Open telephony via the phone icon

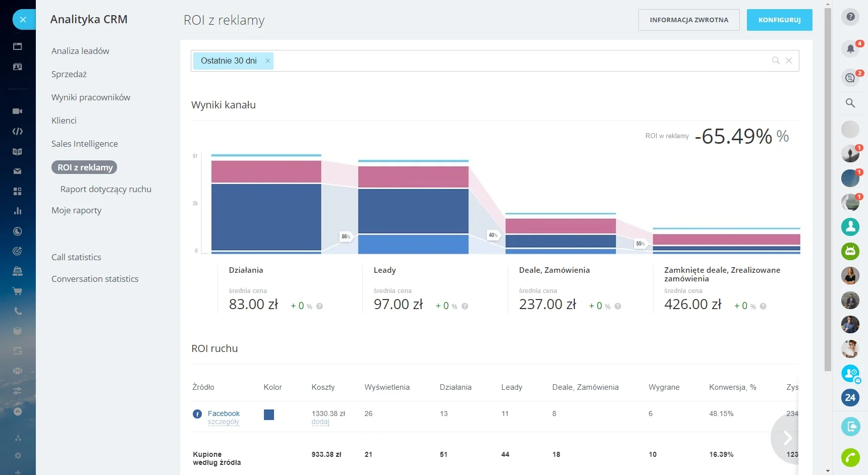18,311
